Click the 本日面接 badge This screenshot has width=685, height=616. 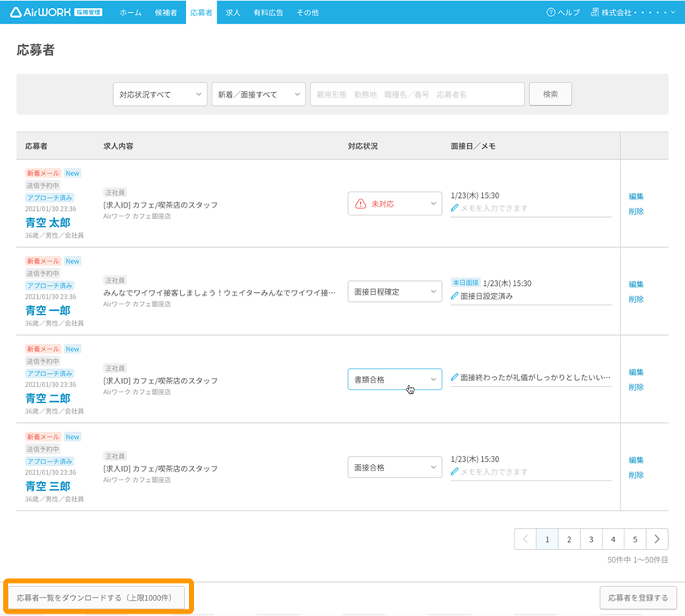click(x=466, y=283)
